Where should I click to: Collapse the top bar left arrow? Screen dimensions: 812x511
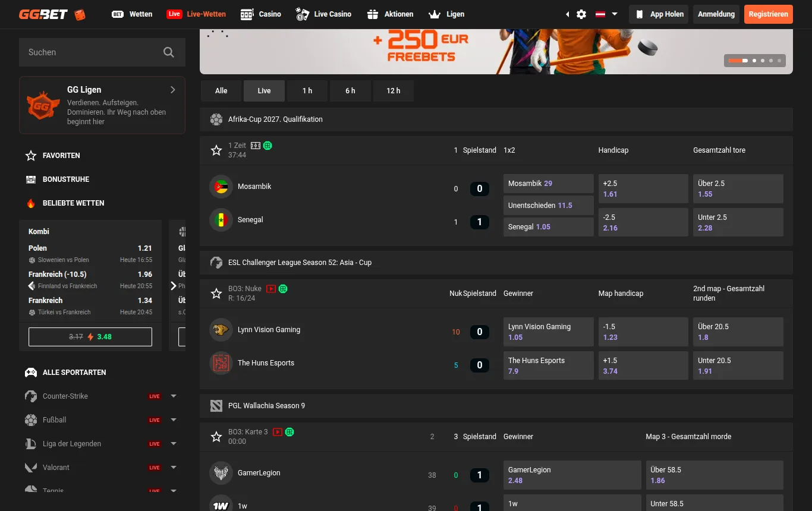[x=567, y=14]
